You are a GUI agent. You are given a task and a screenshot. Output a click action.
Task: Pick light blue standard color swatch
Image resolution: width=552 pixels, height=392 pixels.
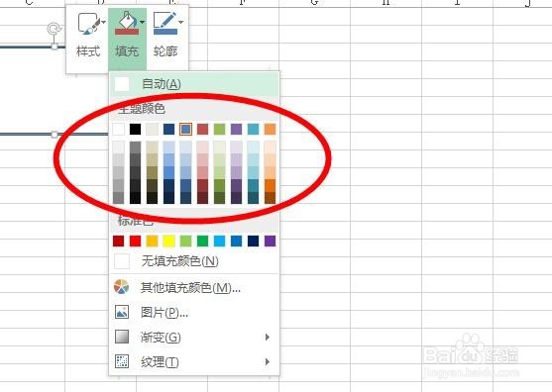click(219, 242)
